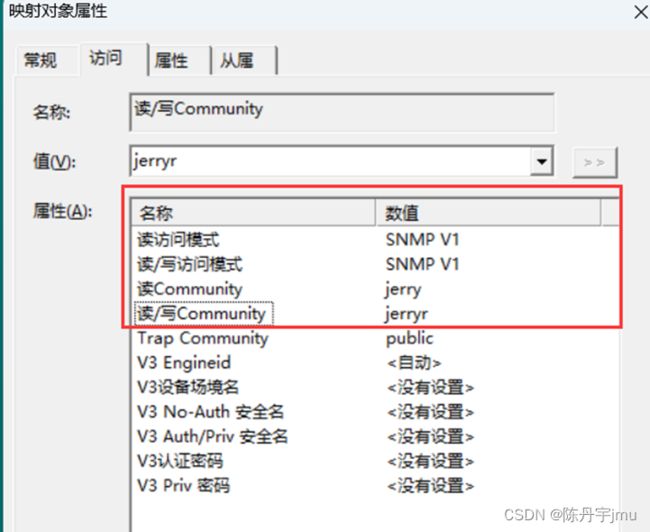Click <没有设置> value for V3 Priv 密码
This screenshot has width=650, height=532.
(x=430, y=486)
